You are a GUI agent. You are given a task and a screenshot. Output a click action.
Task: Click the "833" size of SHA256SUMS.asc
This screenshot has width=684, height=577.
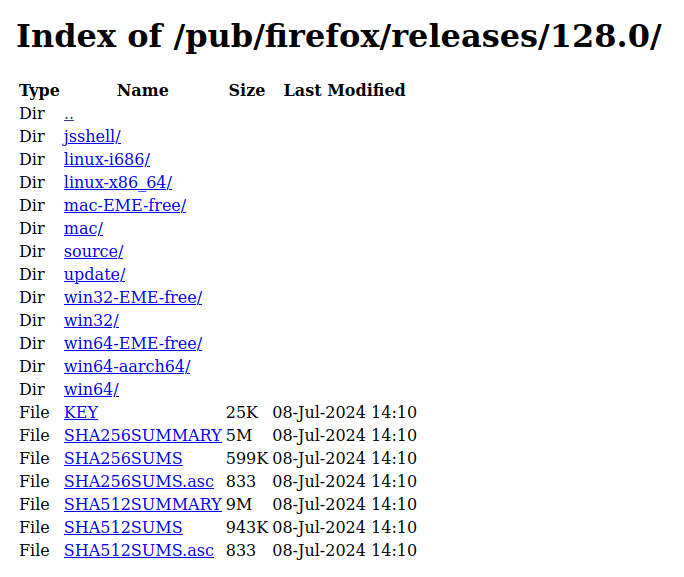[241, 481]
